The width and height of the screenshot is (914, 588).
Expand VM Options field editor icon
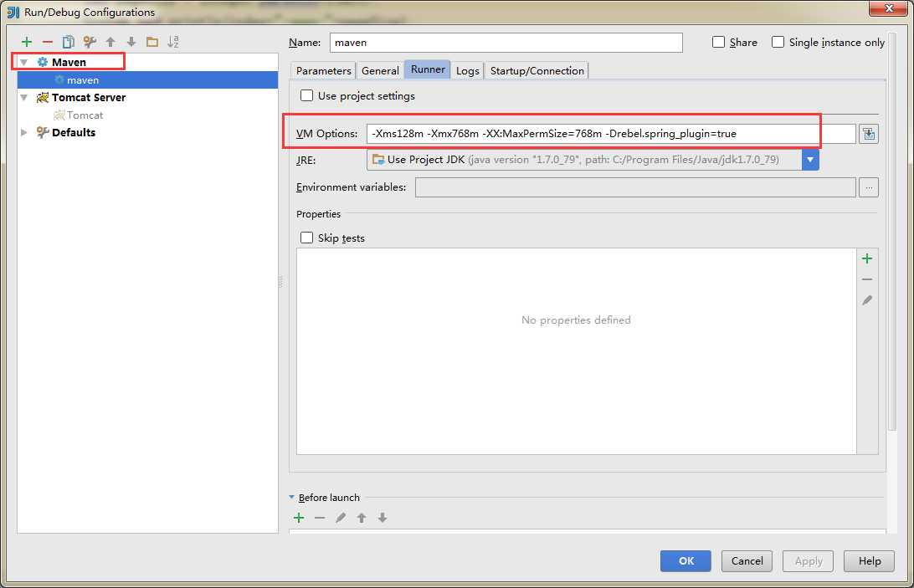(869, 134)
